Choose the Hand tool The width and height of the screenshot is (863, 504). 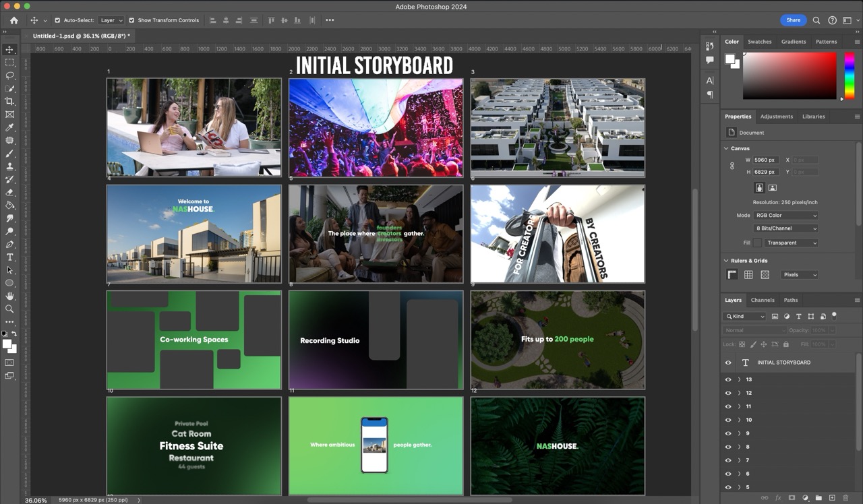coord(9,296)
